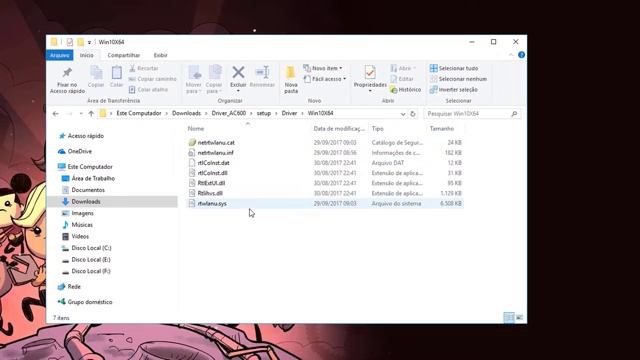640x360 pixels.
Task: Sort by the Tipo column header
Action: click(397, 129)
